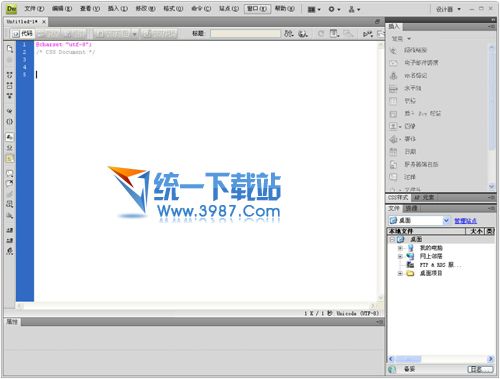The image size is (500, 379).
Task: Open the 设计器 workspace switcher dropdown
Action: tap(449, 9)
